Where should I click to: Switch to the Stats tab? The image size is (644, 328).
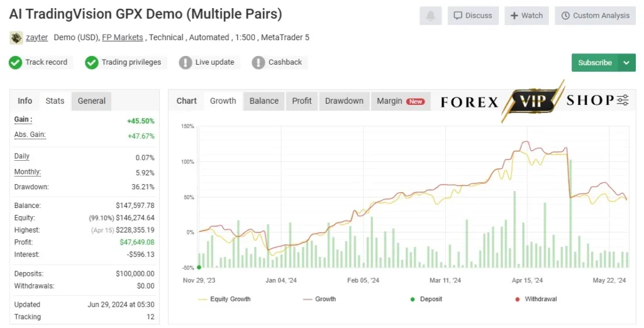click(55, 101)
